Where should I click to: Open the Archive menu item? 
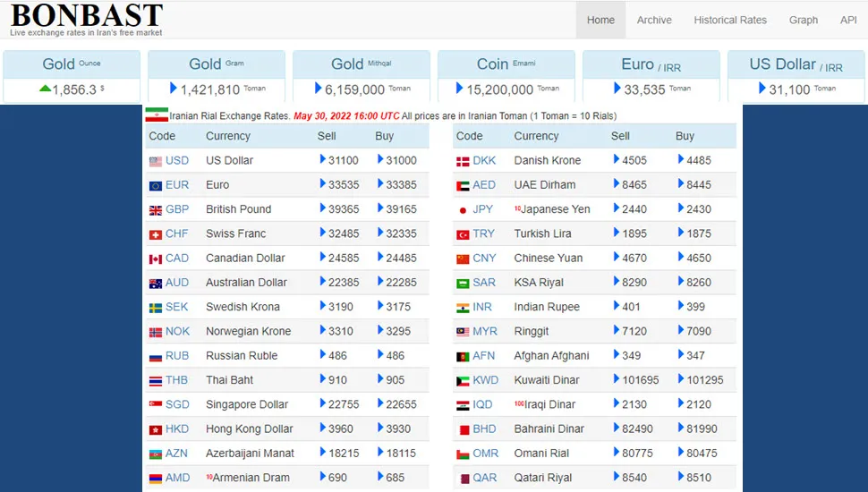pyautogui.click(x=654, y=20)
